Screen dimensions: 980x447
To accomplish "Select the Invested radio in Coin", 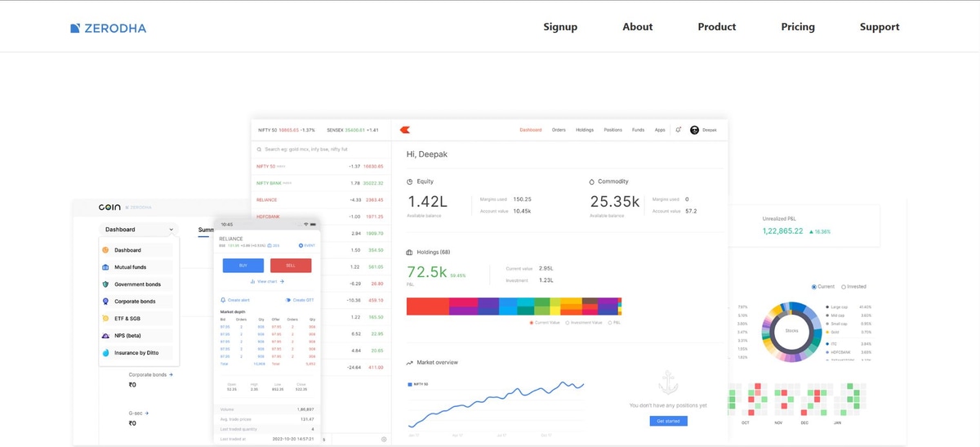I will [844, 287].
